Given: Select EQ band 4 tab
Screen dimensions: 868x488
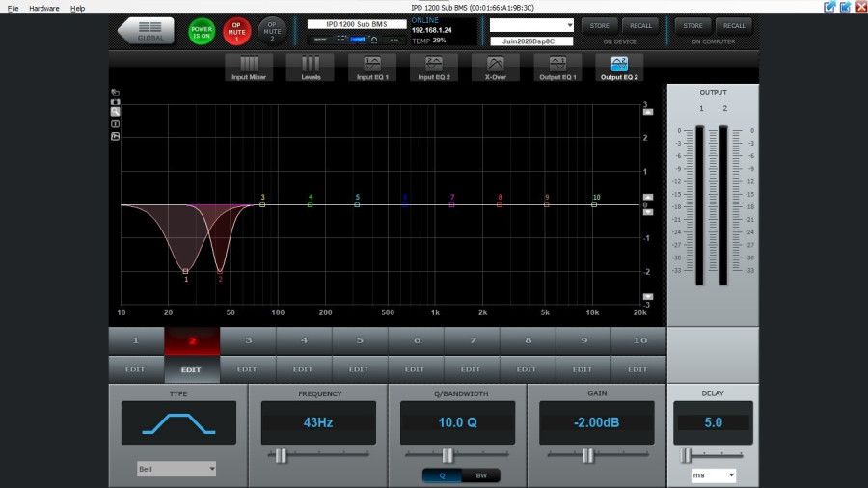Looking at the screenshot, I should pyautogui.click(x=304, y=340).
